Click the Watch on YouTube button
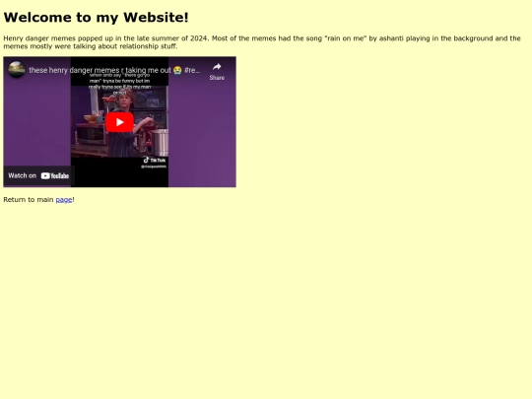The height and width of the screenshot is (399, 532). 38,175
